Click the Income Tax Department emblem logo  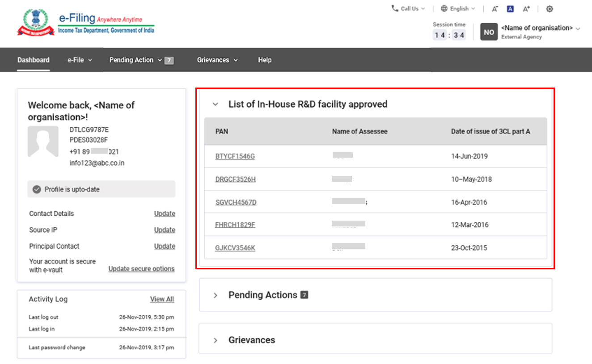[x=36, y=23]
